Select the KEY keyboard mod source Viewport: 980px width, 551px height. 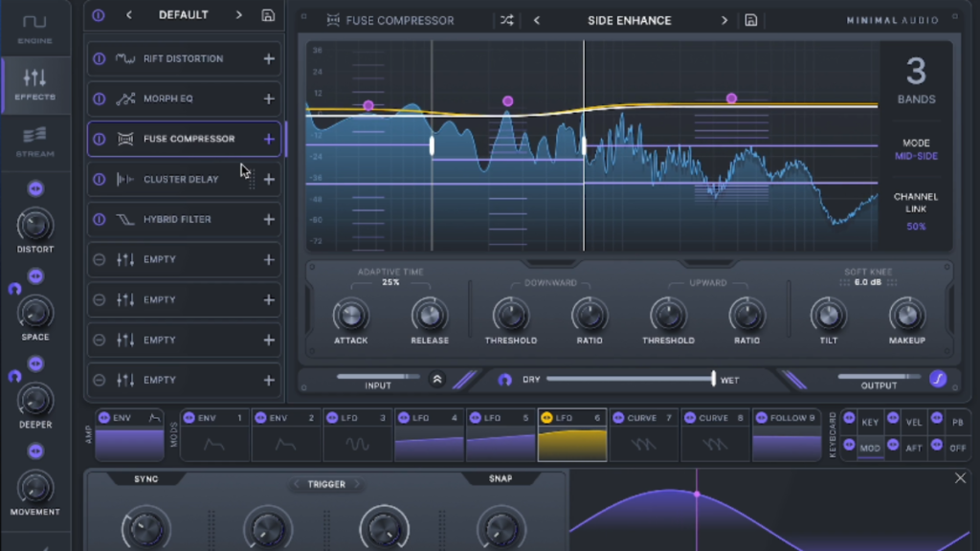[870, 422]
